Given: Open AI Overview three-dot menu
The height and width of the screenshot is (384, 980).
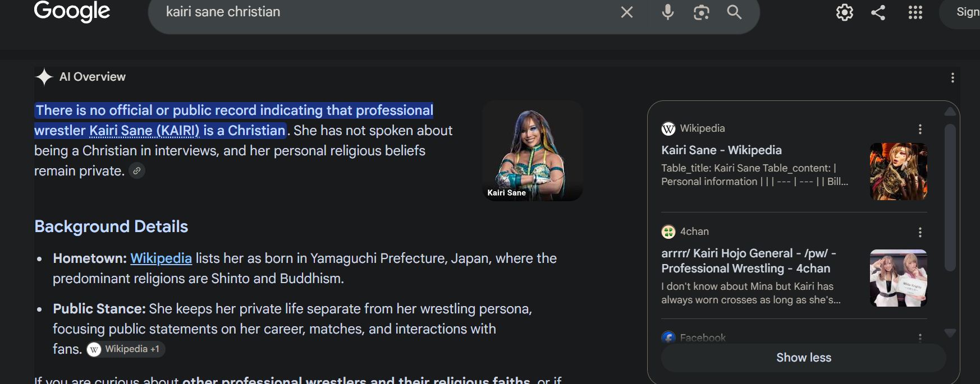Looking at the screenshot, I should click(x=952, y=78).
